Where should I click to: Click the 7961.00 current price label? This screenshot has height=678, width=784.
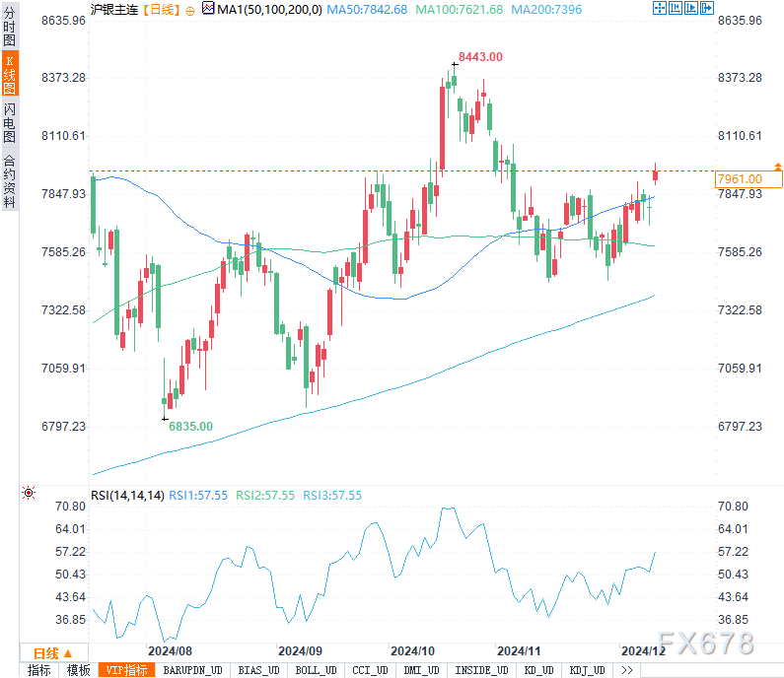click(748, 179)
